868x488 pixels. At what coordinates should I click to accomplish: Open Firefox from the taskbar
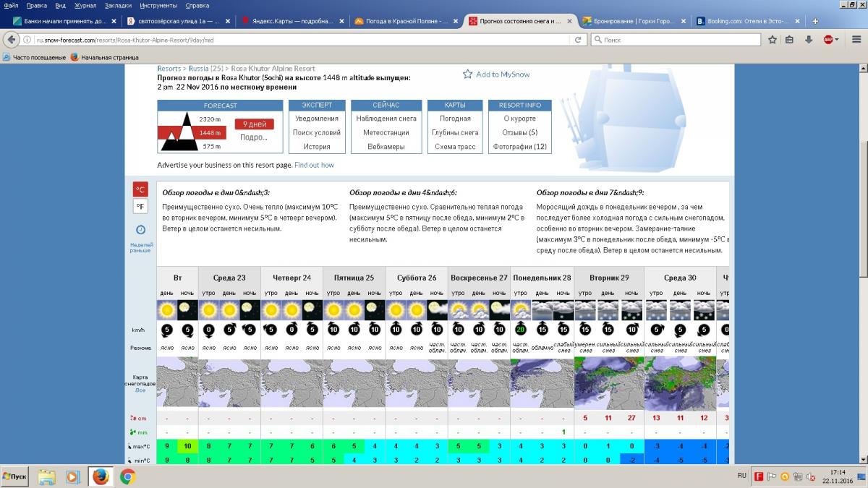101,476
